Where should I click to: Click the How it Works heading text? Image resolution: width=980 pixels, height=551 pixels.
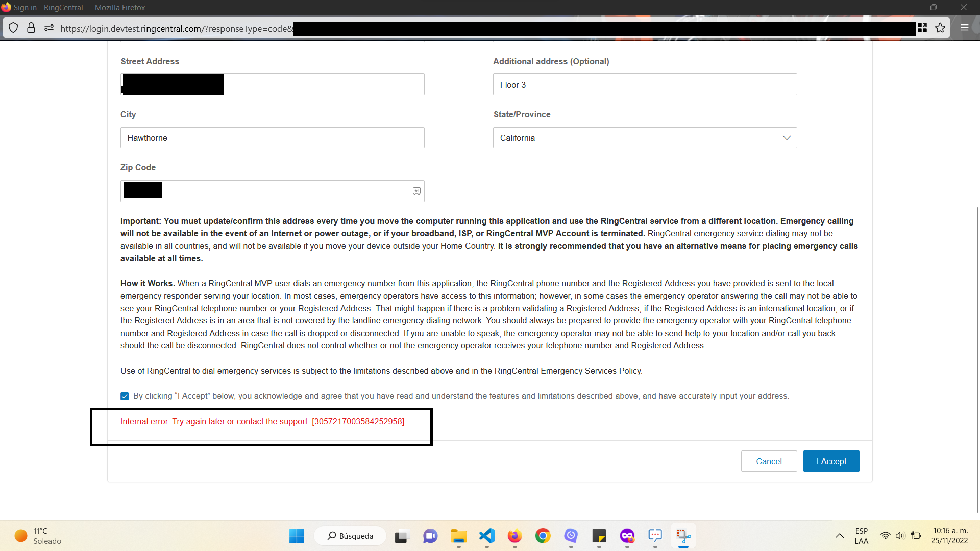(x=148, y=283)
